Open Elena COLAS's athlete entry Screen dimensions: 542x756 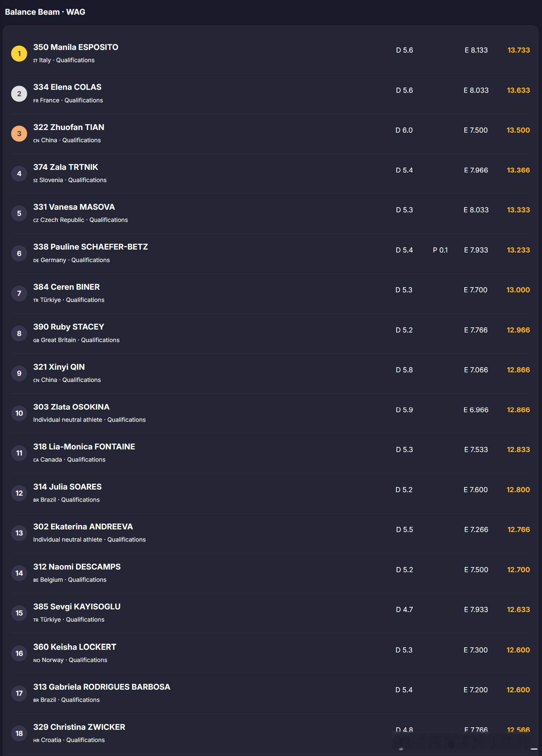tap(270, 94)
